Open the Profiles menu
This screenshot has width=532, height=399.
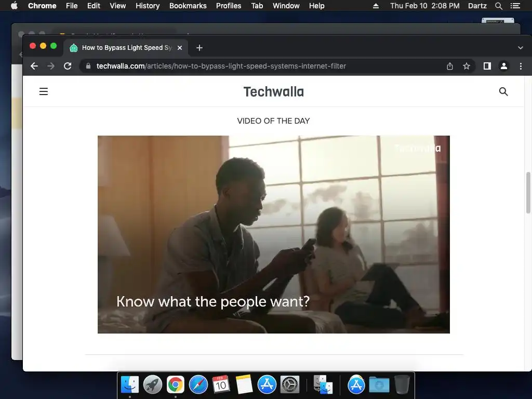click(x=229, y=6)
